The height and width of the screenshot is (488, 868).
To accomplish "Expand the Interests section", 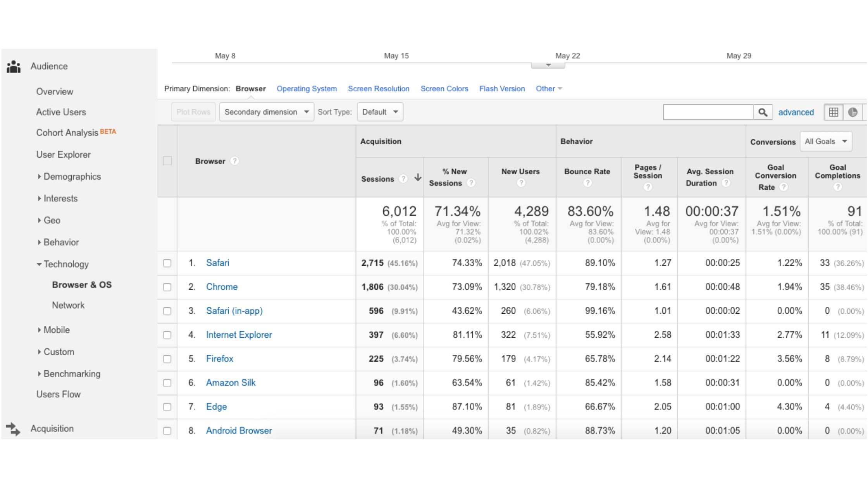I will point(57,199).
